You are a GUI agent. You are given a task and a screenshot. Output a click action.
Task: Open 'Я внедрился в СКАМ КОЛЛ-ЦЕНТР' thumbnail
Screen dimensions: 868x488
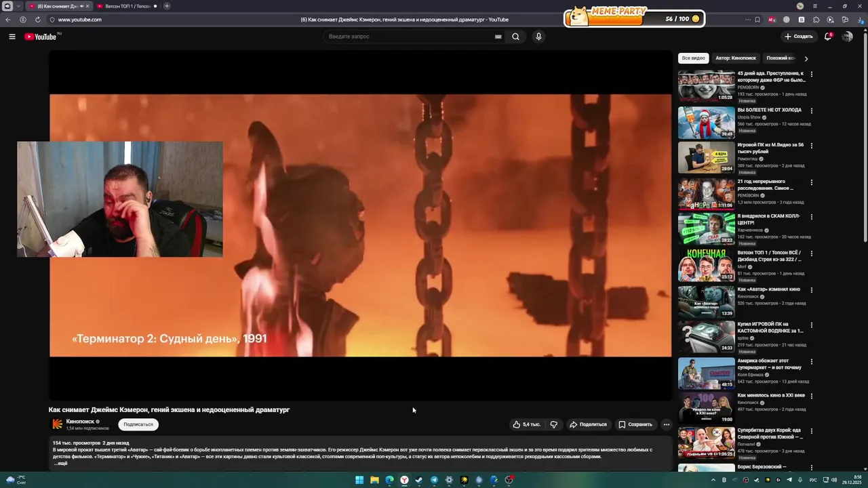pyautogui.click(x=707, y=229)
